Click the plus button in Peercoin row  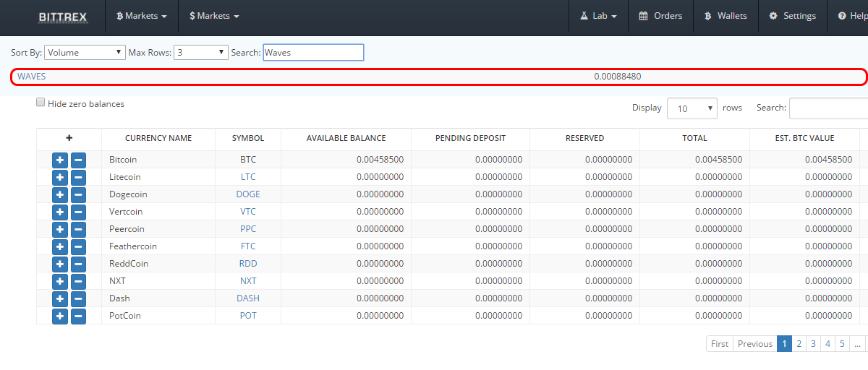click(x=60, y=229)
